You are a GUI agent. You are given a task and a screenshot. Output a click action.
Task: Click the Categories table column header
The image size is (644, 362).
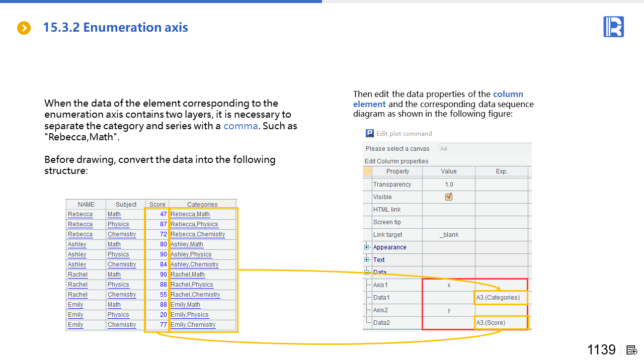202,204
